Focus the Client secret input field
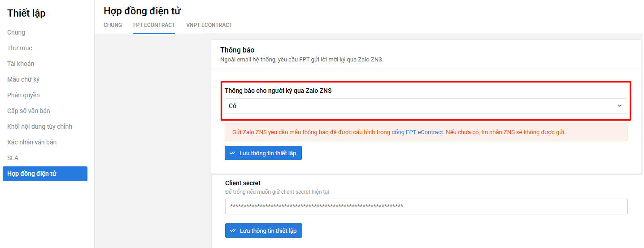The width and height of the screenshot is (644, 248). (x=426, y=206)
